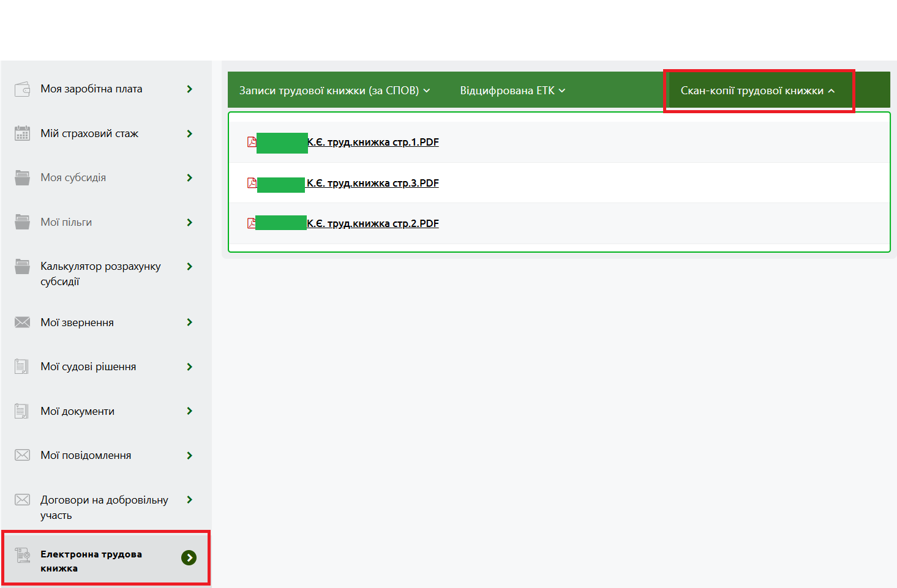Collapse Скан-копії трудової книжки section
The width and height of the screenshot is (897, 588).
pyautogui.click(x=757, y=91)
